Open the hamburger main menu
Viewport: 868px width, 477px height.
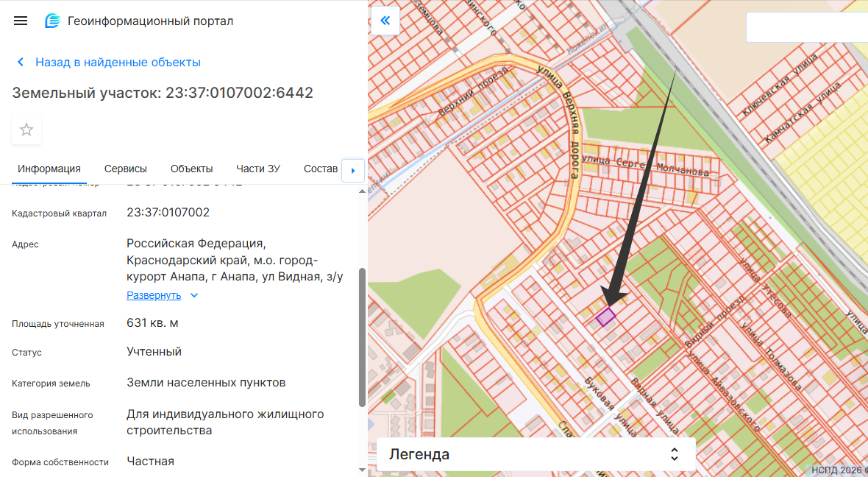click(21, 21)
